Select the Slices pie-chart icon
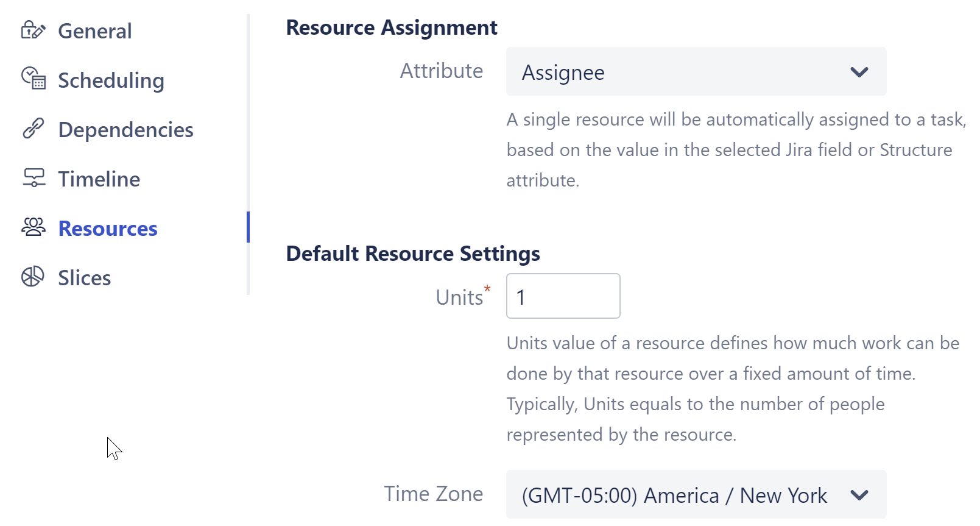 (x=33, y=277)
